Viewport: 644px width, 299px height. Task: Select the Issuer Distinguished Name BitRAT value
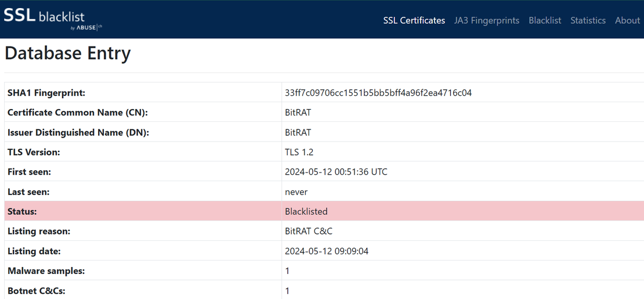tap(298, 132)
